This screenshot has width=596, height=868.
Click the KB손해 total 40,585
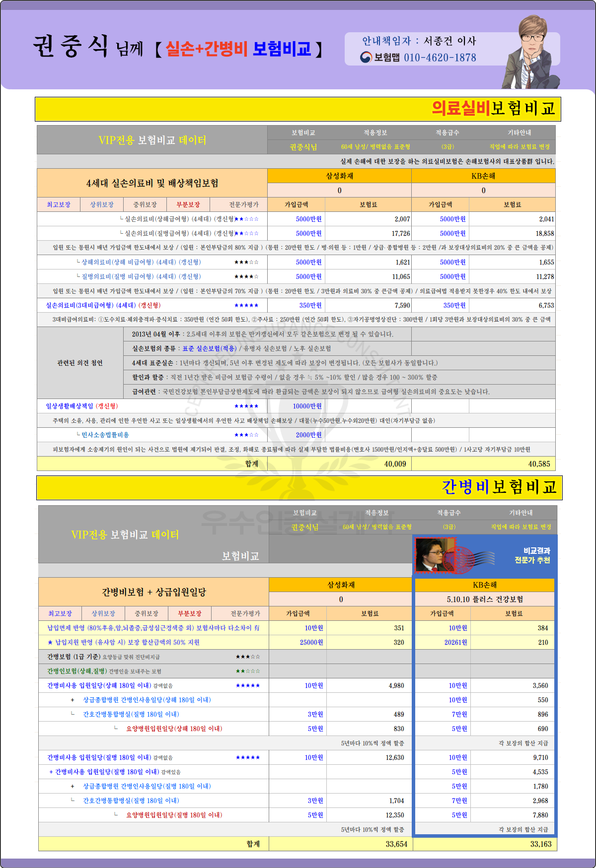point(539,464)
